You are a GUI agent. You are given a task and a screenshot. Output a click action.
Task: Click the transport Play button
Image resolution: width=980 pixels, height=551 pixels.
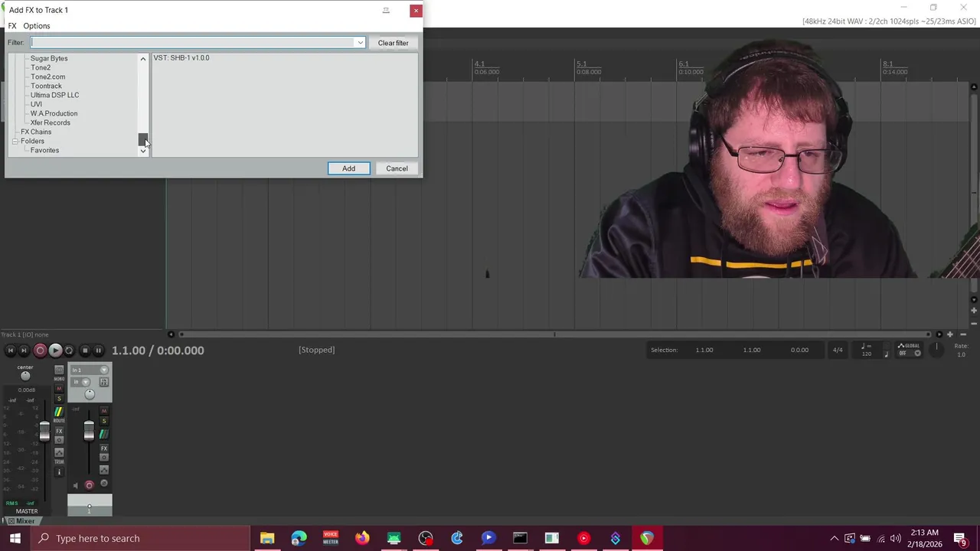tap(54, 350)
